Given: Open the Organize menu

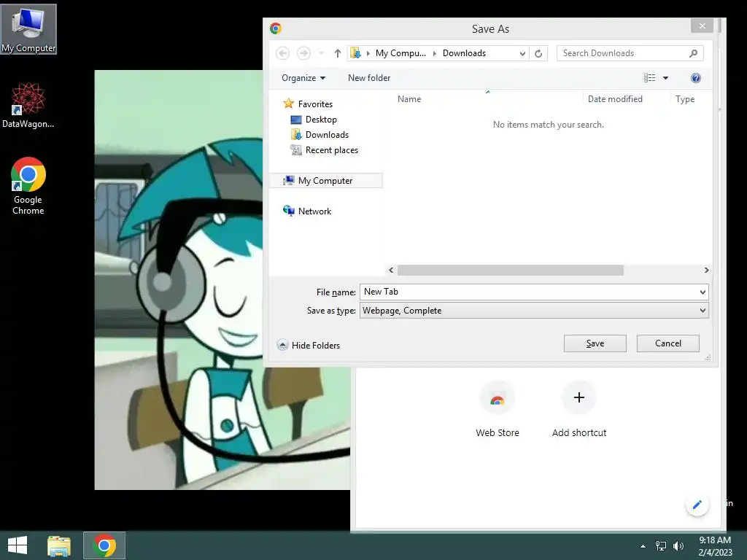Looking at the screenshot, I should [x=303, y=78].
